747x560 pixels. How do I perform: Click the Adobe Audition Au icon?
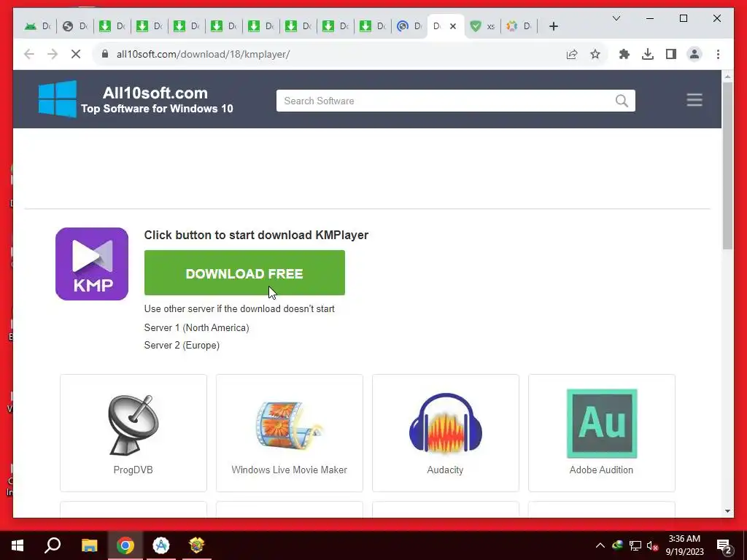(602, 424)
